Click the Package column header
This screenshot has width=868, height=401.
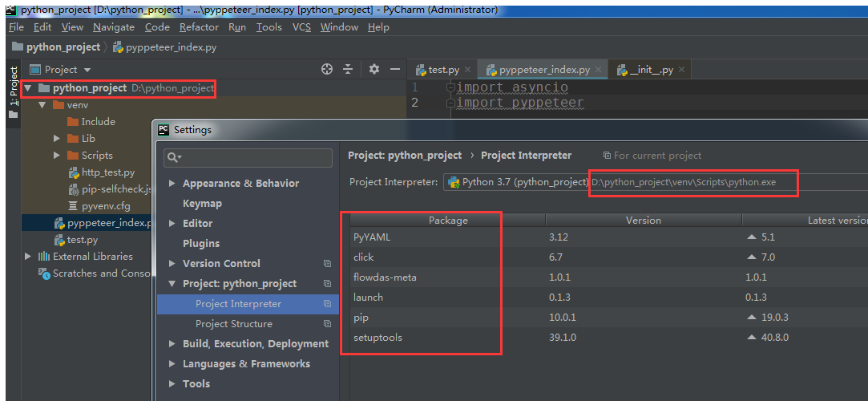coord(448,221)
